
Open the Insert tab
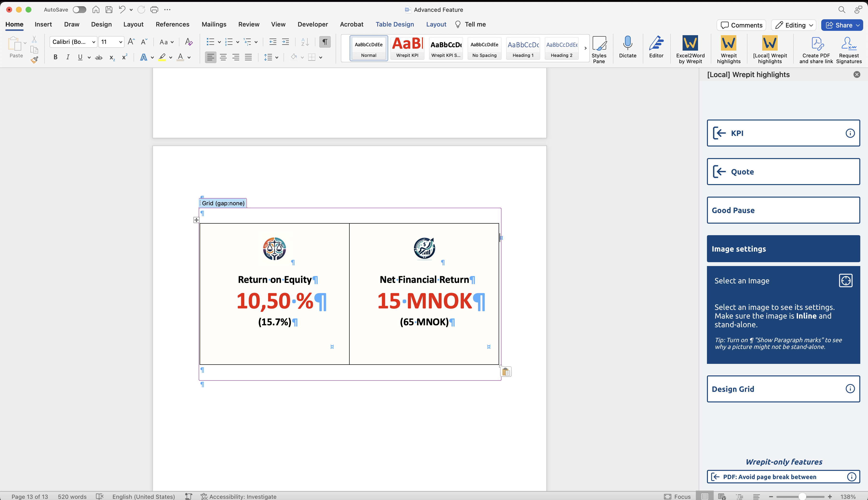[x=43, y=24]
